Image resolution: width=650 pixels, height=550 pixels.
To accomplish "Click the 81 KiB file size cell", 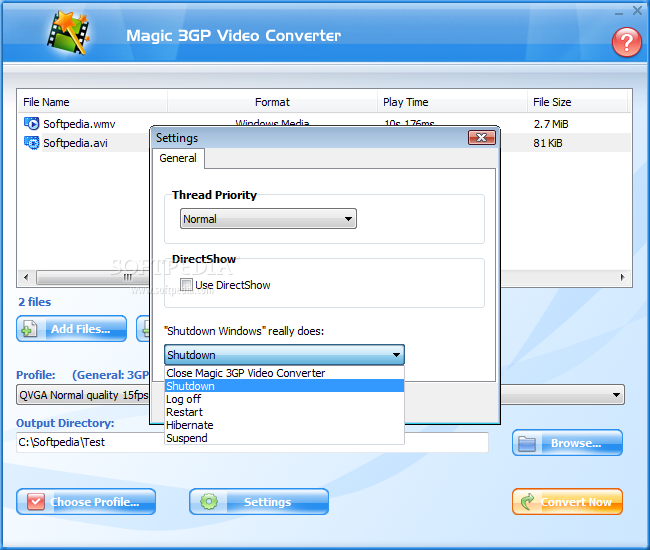I will (548, 143).
